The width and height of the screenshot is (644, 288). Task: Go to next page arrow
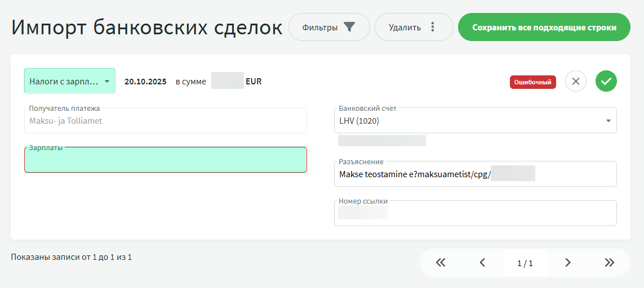tap(567, 263)
